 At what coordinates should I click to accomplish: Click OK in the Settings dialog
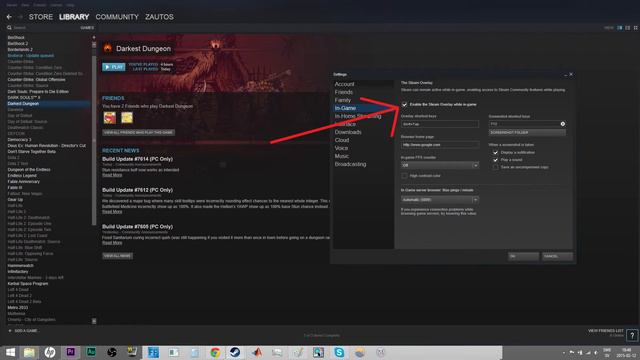523,256
